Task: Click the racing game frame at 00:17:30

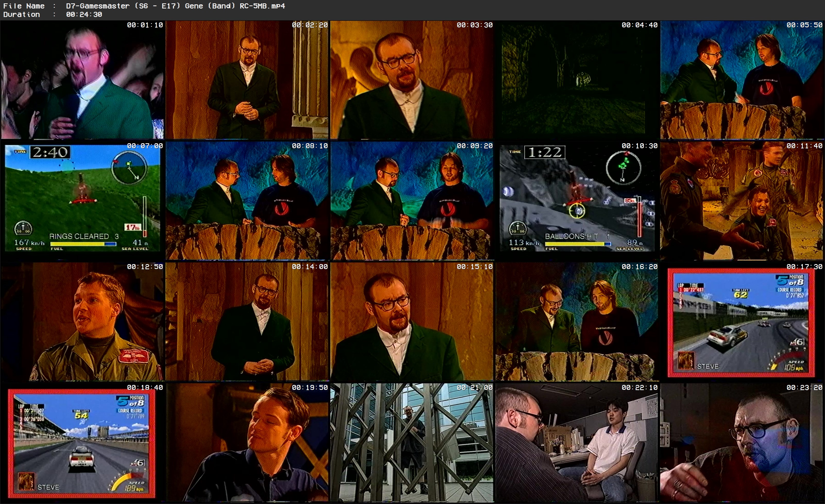Action: click(x=742, y=322)
